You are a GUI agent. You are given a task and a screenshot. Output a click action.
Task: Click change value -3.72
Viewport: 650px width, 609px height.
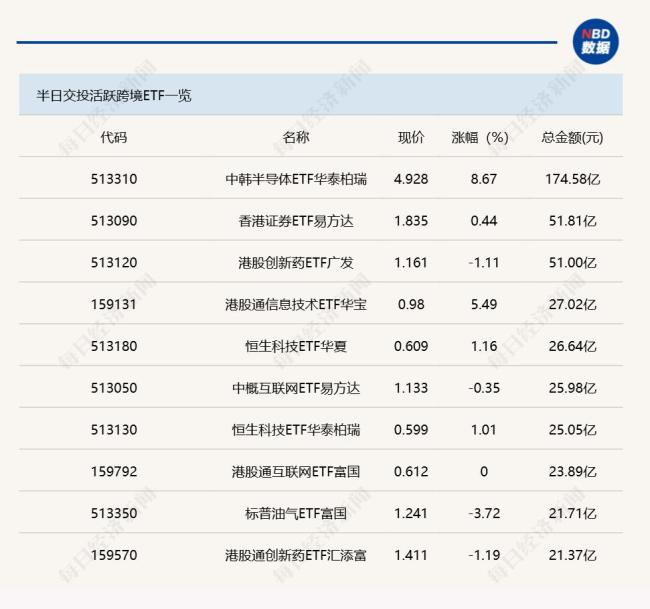484,514
